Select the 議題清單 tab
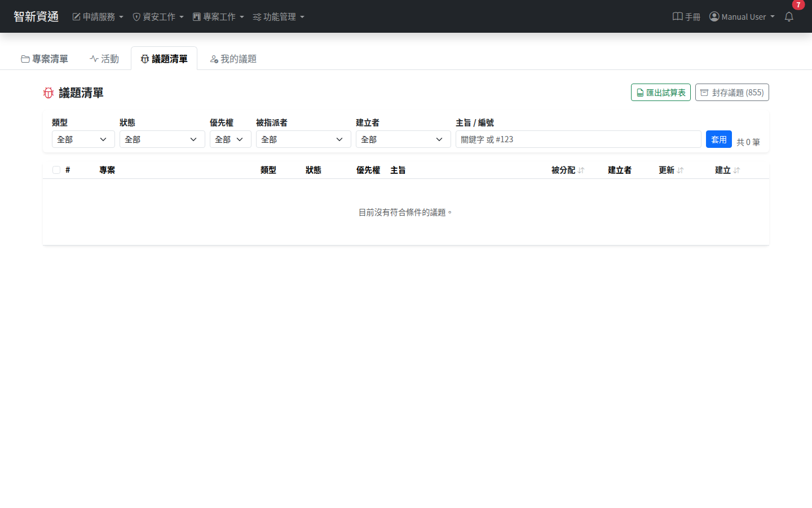Screen dimensions: 812x508 pyautogui.click(x=164, y=59)
